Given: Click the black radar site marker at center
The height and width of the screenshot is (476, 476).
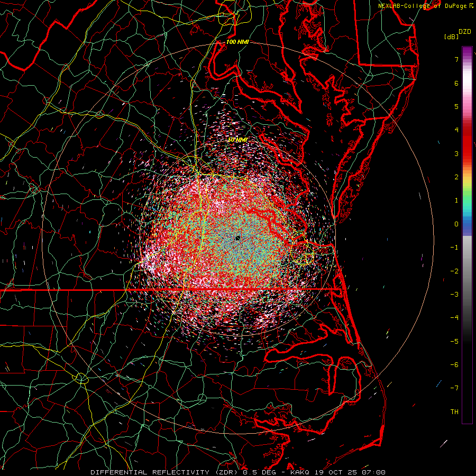Looking at the screenshot, I should pos(237,238).
